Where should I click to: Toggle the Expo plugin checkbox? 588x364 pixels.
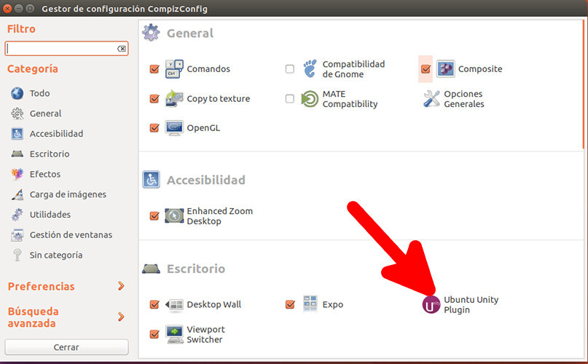290,304
